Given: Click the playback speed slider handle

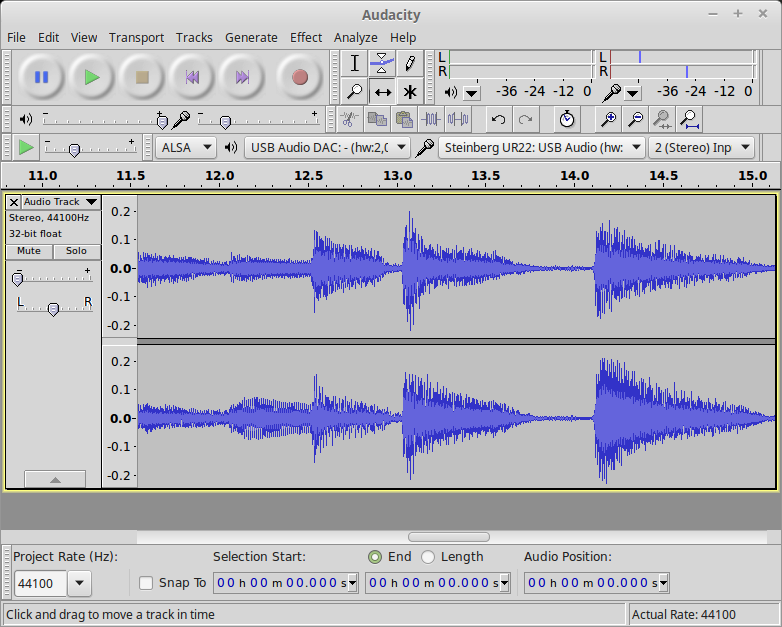Looking at the screenshot, I should (x=74, y=150).
